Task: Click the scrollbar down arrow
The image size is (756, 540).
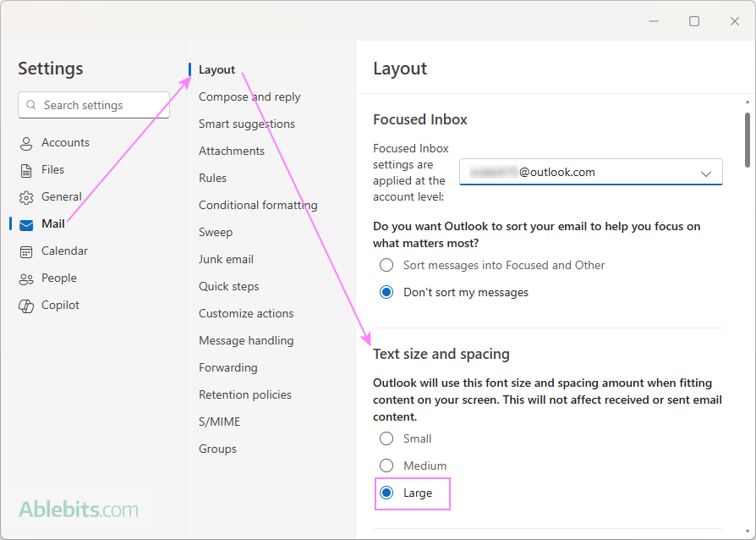Action: coord(748,532)
